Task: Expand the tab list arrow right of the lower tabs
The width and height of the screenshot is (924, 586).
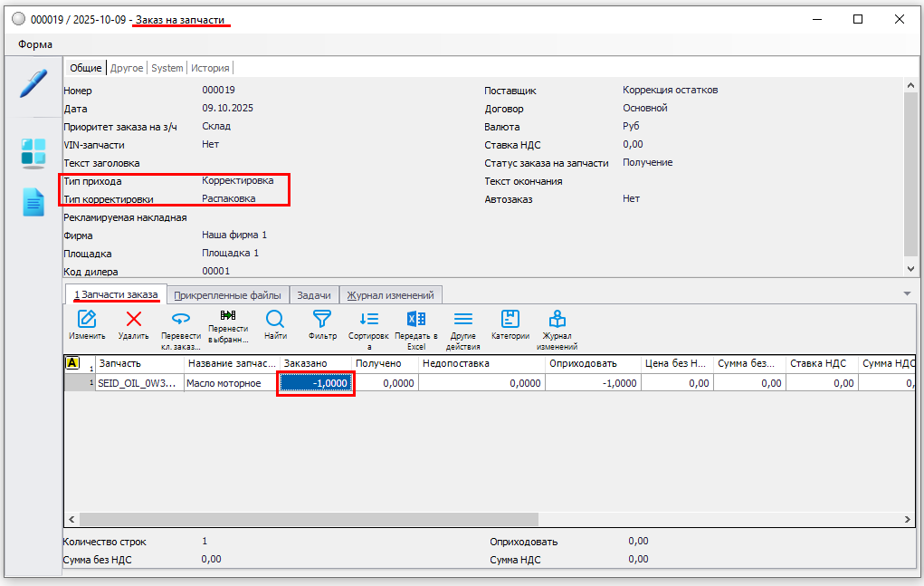Action: point(907,293)
